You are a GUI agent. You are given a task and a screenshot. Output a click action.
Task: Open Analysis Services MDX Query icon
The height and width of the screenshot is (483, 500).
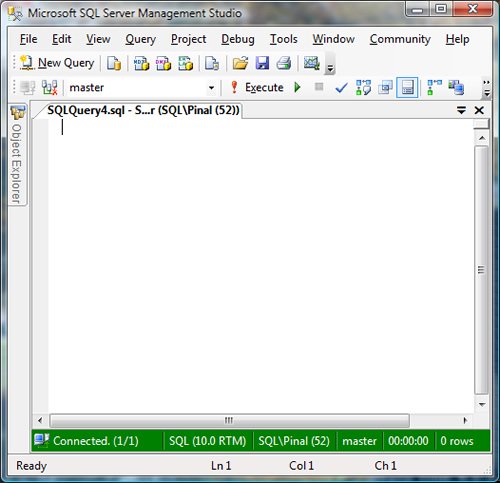click(142, 63)
